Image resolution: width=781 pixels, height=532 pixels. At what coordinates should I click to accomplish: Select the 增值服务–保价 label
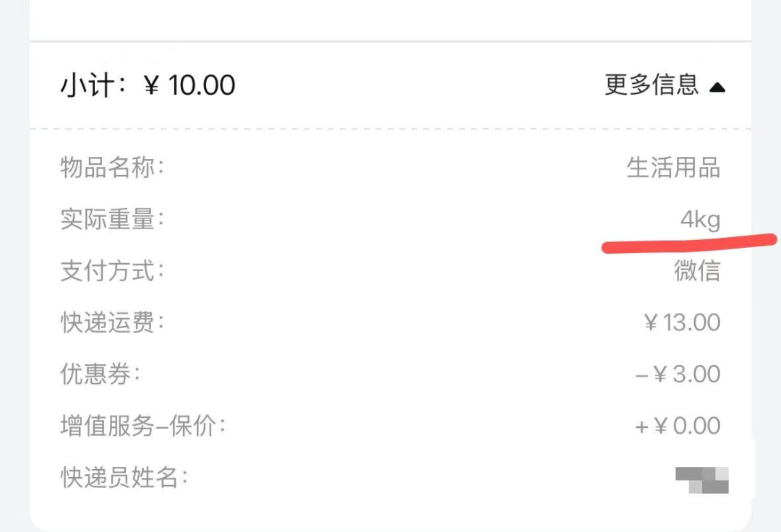[142, 426]
